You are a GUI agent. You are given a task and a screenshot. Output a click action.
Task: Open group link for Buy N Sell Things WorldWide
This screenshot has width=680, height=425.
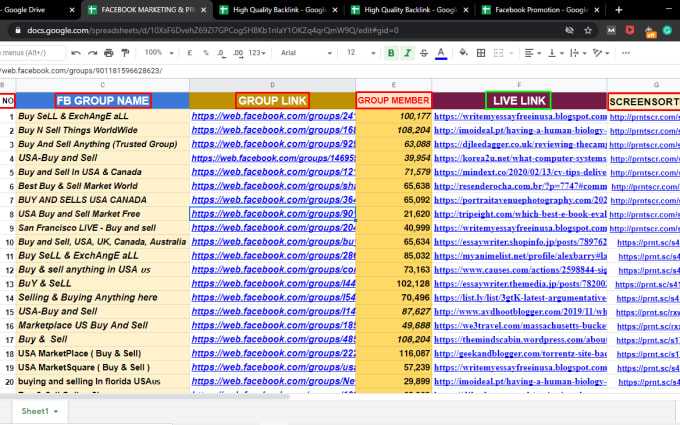[x=273, y=130]
